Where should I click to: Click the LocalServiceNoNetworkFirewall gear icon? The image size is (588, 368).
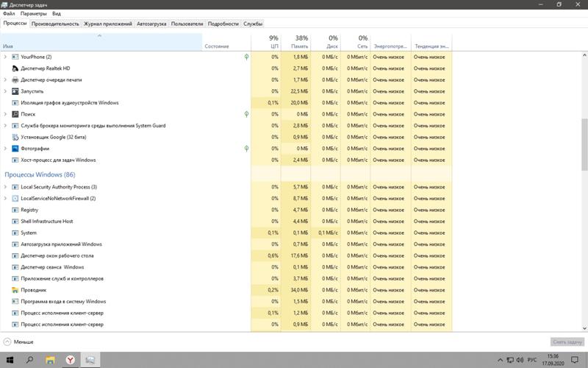(x=15, y=198)
